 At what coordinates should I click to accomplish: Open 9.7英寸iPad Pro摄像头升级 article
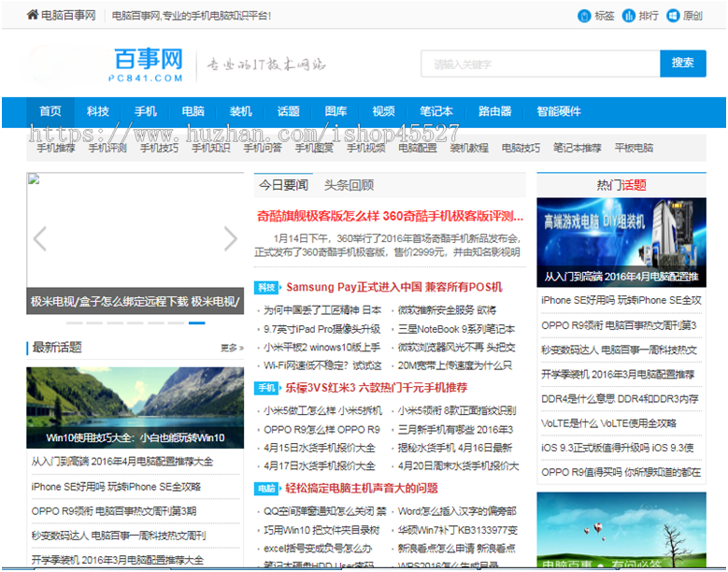point(321,329)
